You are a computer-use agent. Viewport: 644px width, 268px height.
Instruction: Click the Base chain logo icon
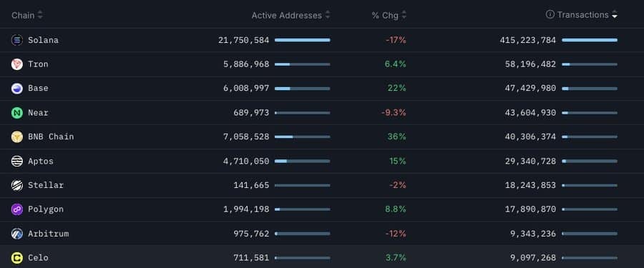point(17,89)
